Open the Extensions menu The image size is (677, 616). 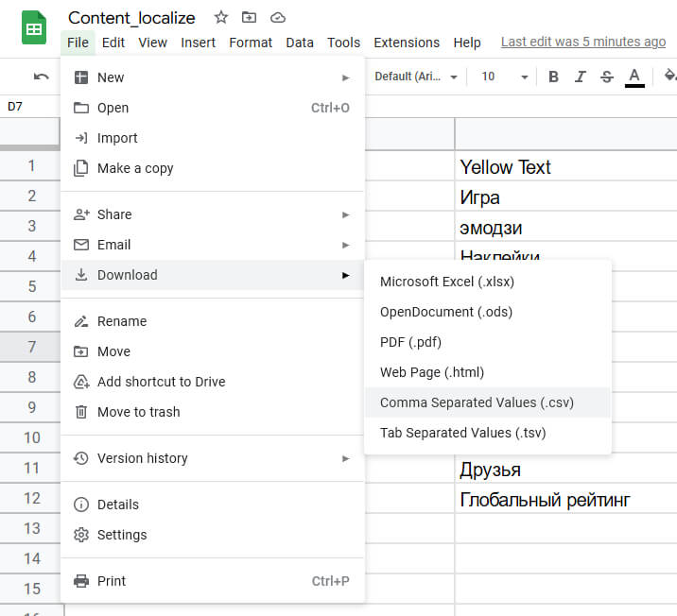[x=407, y=43]
